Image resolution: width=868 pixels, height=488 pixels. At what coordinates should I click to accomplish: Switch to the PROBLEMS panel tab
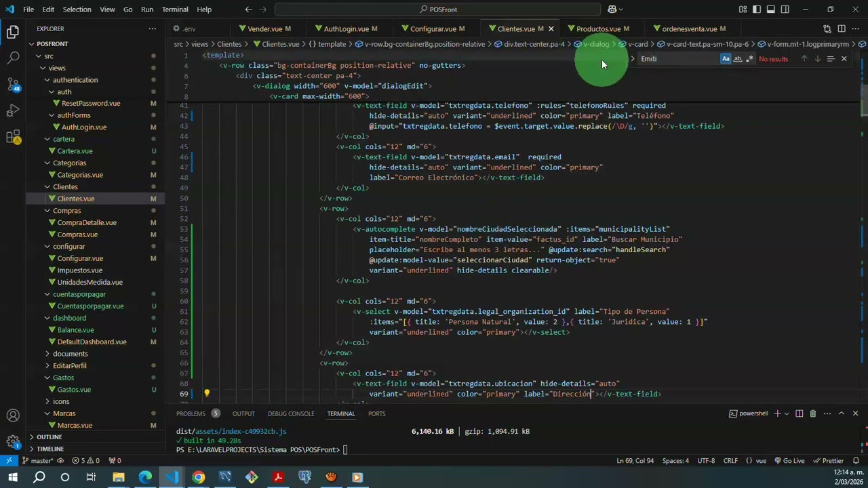[191, 413]
